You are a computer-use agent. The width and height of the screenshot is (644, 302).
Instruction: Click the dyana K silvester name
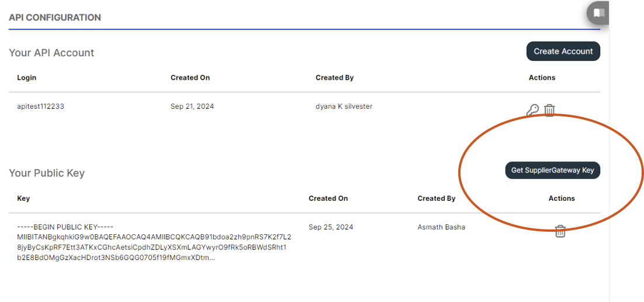pos(344,107)
